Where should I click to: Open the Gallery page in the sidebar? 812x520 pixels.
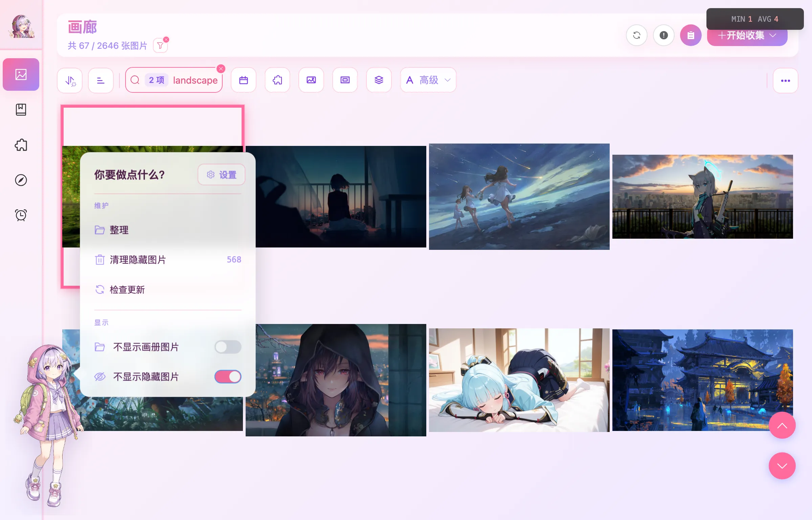21,74
